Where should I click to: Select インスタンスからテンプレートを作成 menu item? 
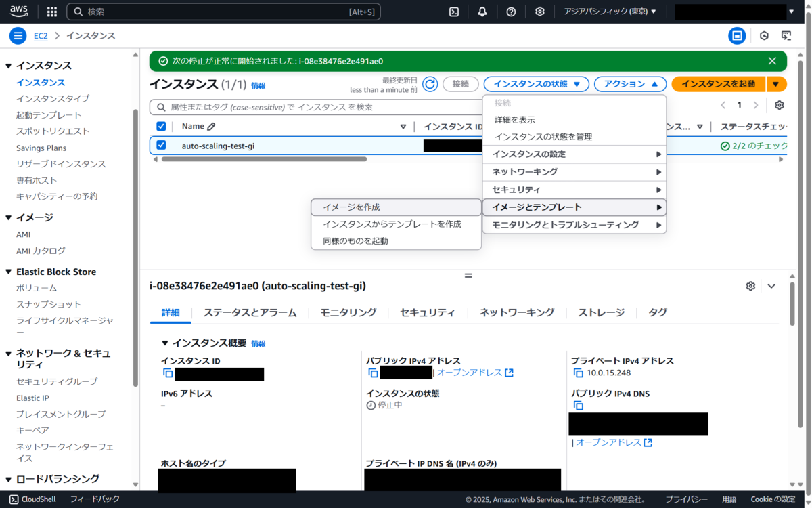click(396, 224)
